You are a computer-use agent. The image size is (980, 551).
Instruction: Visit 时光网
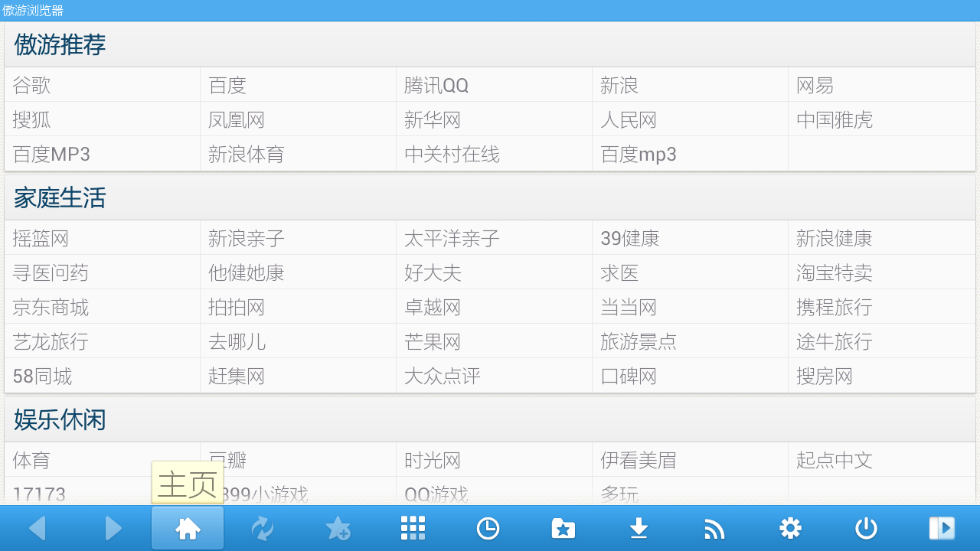tap(433, 460)
